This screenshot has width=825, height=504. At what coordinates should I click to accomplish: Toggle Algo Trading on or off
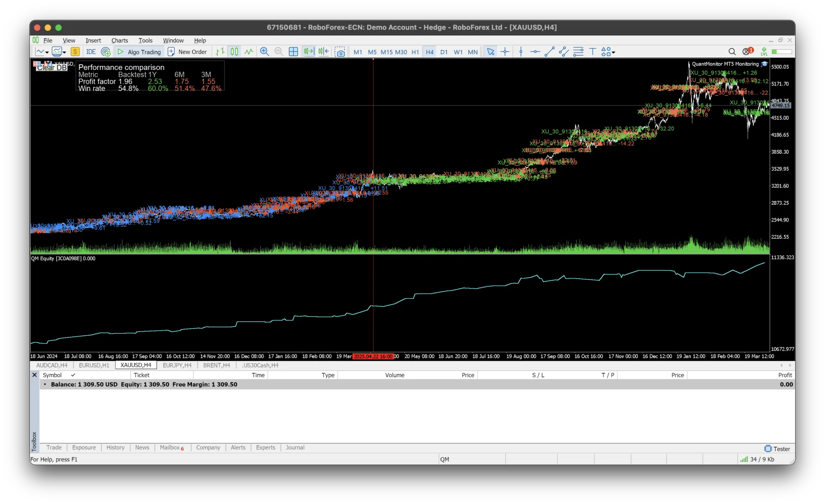[139, 52]
